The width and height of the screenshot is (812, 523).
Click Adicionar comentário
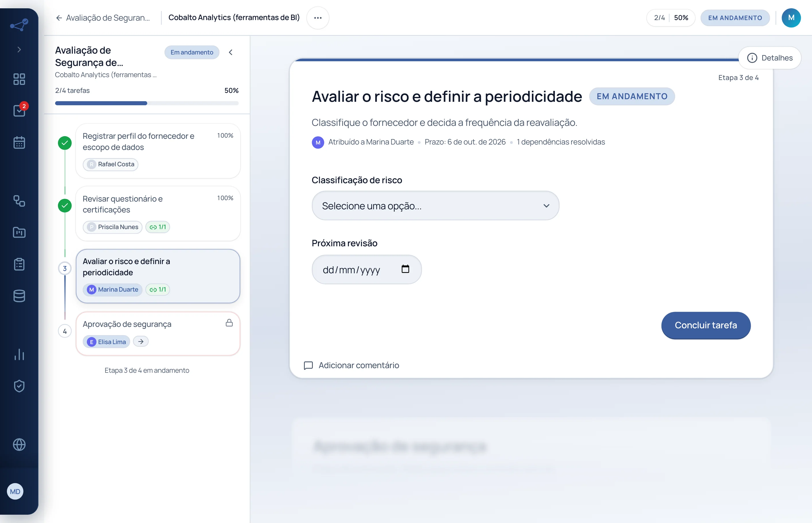click(352, 365)
